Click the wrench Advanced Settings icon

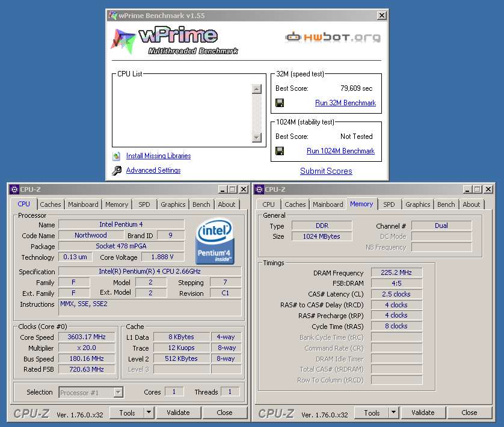[x=117, y=170]
